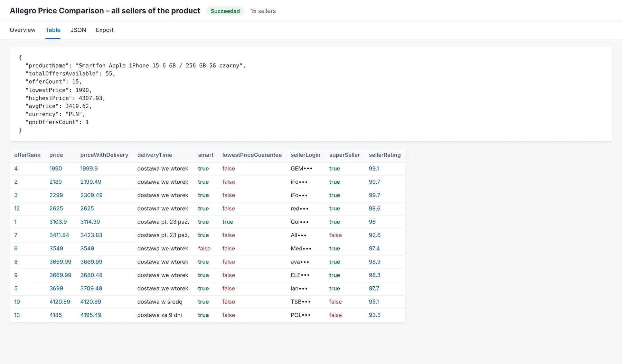Click the false smart value in Med••• row
This screenshot has height=364, width=622.
tap(204, 249)
